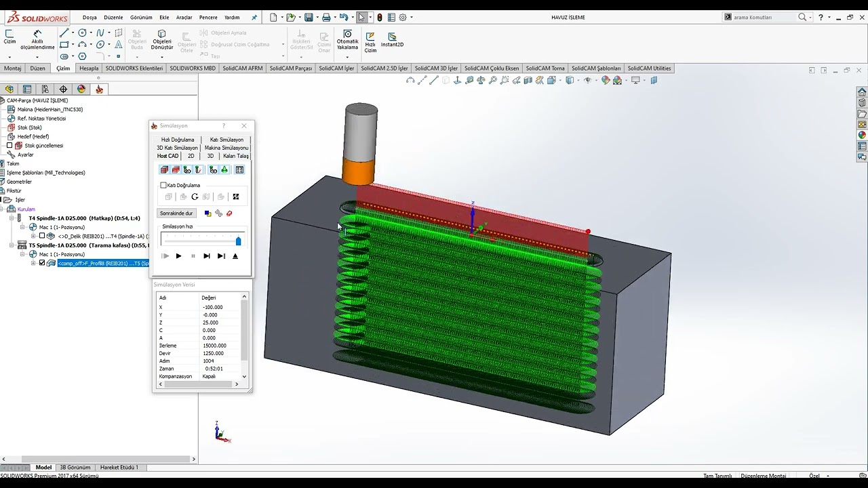Play the simulation
This screenshot has width=868, height=488.
pos(178,256)
